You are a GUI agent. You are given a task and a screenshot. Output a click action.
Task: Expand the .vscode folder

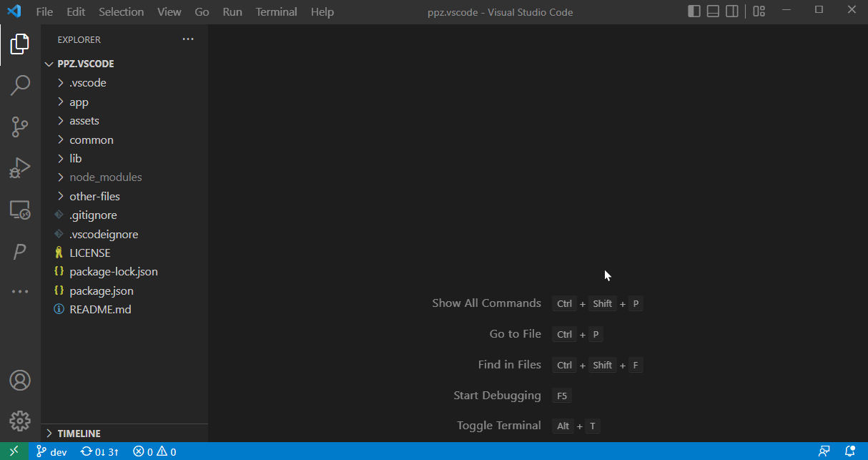[x=124, y=83]
